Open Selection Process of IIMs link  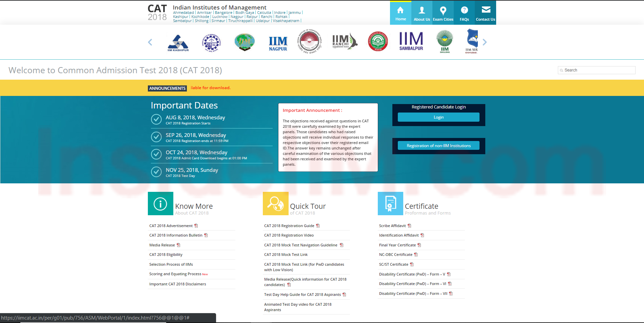(x=171, y=264)
